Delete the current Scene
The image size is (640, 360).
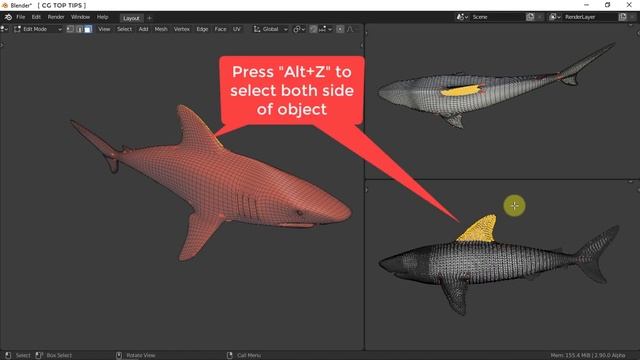540,17
